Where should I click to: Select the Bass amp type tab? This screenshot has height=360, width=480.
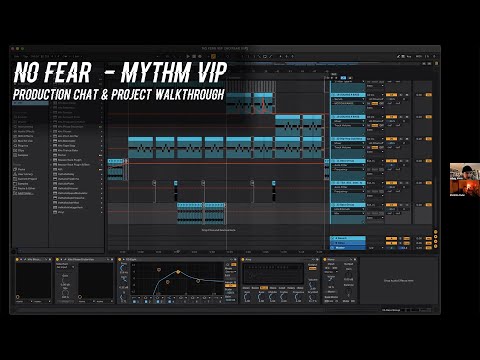click(x=300, y=288)
